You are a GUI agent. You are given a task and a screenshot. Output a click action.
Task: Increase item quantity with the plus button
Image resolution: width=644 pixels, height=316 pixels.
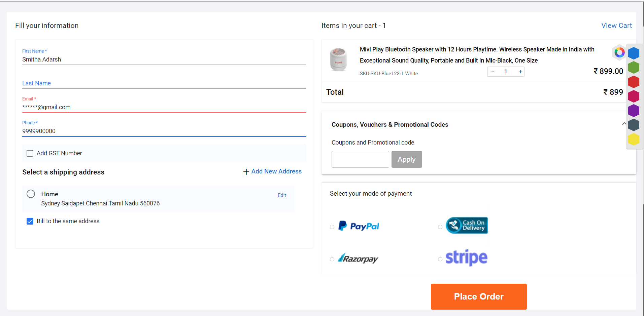coord(520,72)
